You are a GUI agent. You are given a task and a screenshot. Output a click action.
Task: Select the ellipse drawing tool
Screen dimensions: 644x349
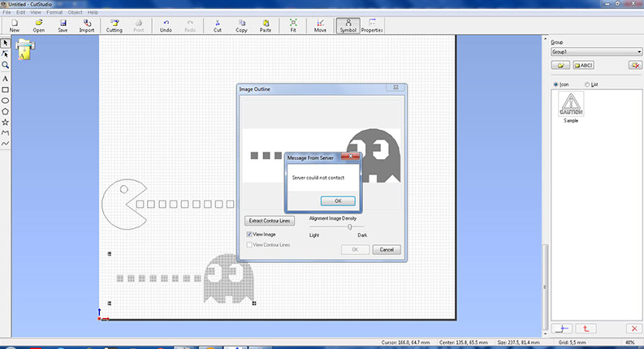(6, 101)
